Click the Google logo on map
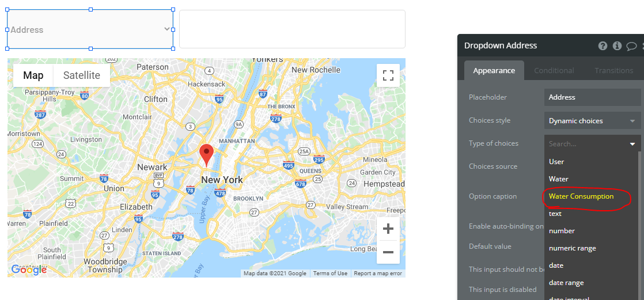644x300 pixels. 29,269
